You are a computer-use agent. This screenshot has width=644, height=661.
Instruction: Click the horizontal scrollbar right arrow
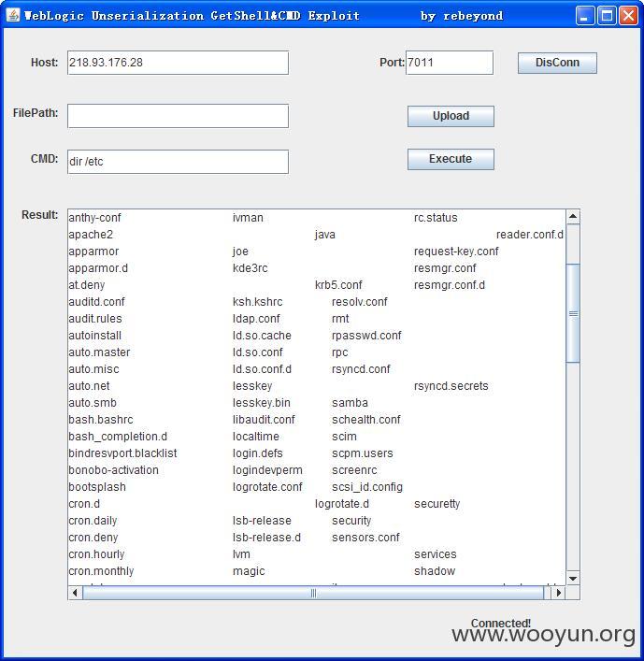point(558,593)
